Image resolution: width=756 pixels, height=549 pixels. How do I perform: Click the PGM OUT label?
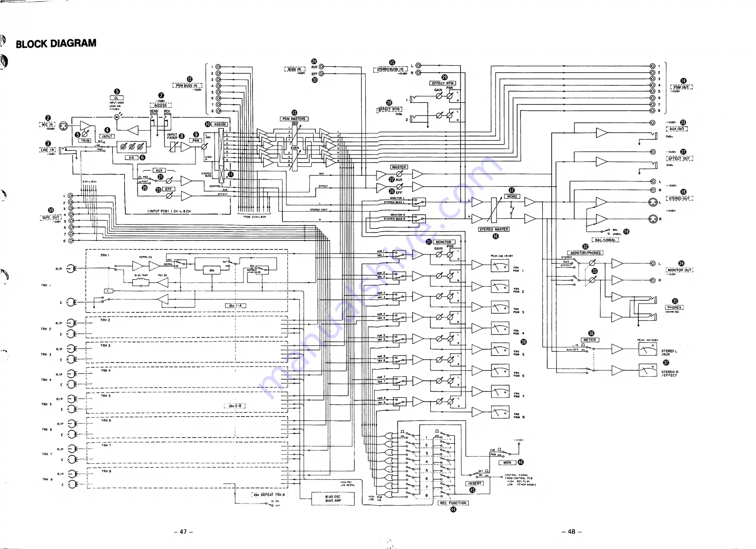click(682, 87)
